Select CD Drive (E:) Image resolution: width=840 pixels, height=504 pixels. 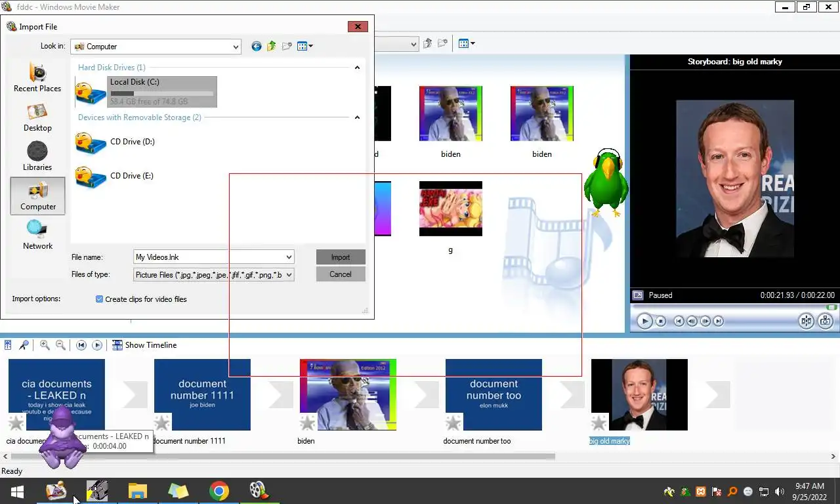point(115,176)
